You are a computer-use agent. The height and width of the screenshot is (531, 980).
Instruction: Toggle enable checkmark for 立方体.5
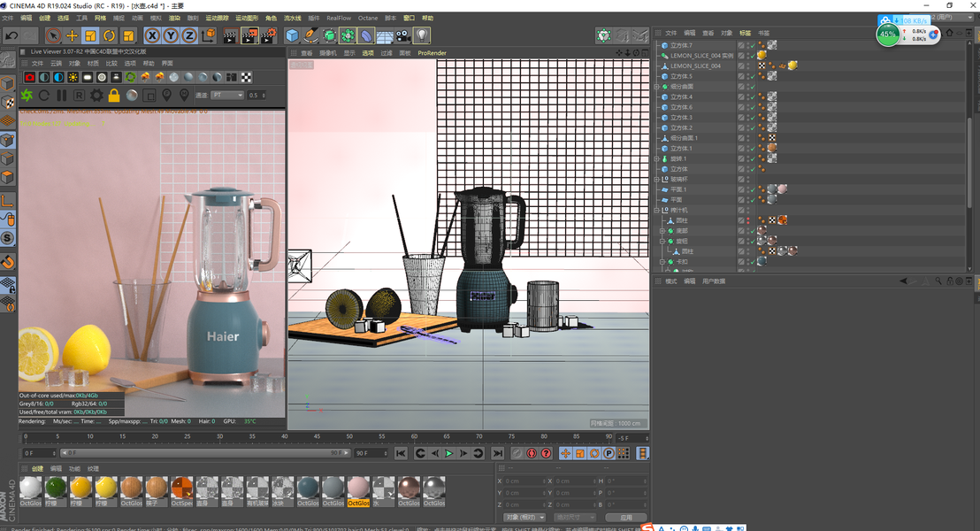(753, 76)
